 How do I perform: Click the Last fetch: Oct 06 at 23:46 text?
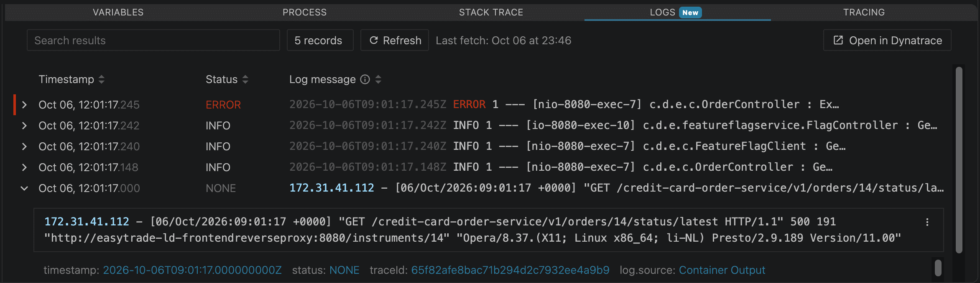point(503,40)
